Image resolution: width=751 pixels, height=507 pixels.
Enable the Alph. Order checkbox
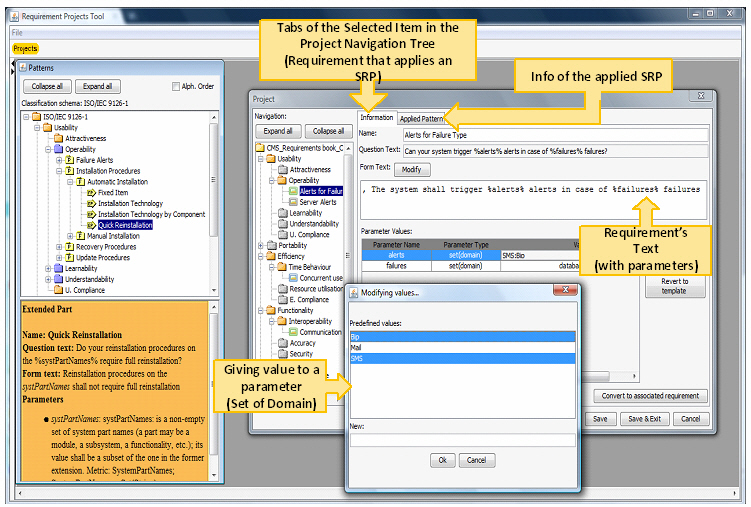(175, 86)
